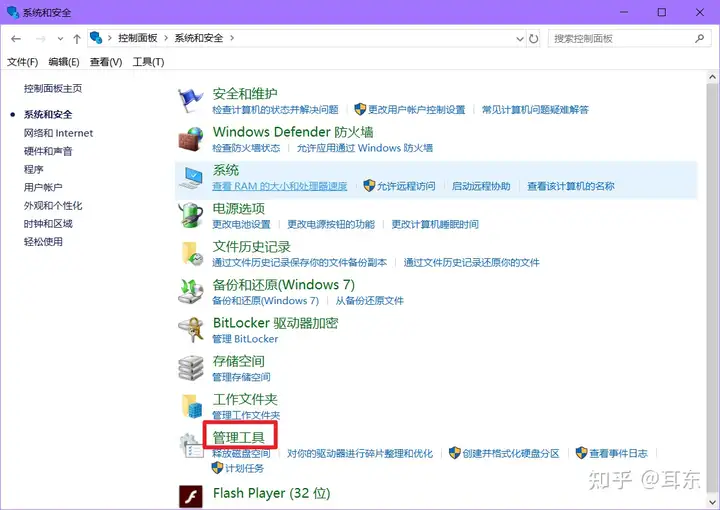Click 更改用户帐户控制设置 link
Viewport: 720px width, 510px height.
click(x=416, y=110)
